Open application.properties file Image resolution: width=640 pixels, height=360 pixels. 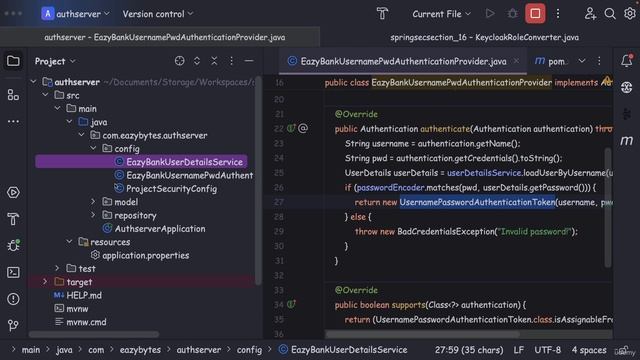[x=145, y=255]
